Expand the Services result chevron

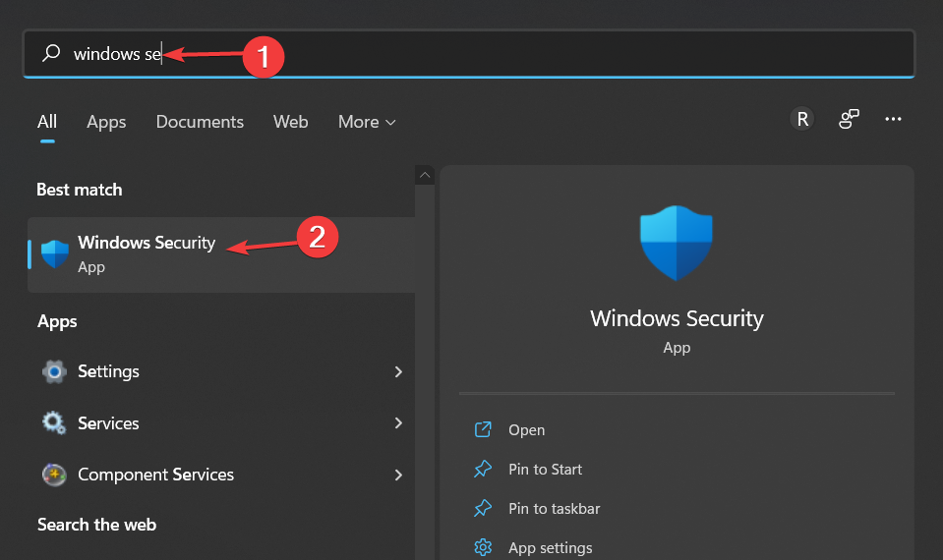[398, 423]
